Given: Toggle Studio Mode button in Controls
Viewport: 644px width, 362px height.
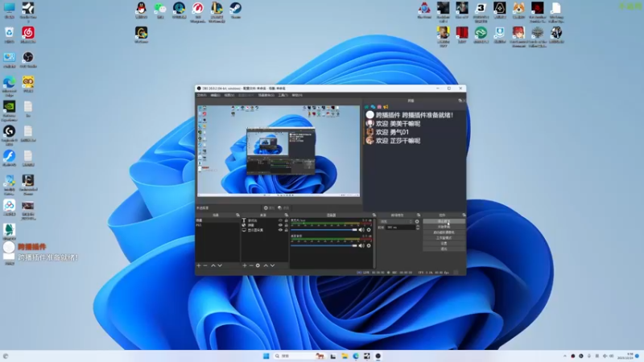Looking at the screenshot, I should 444,237.
